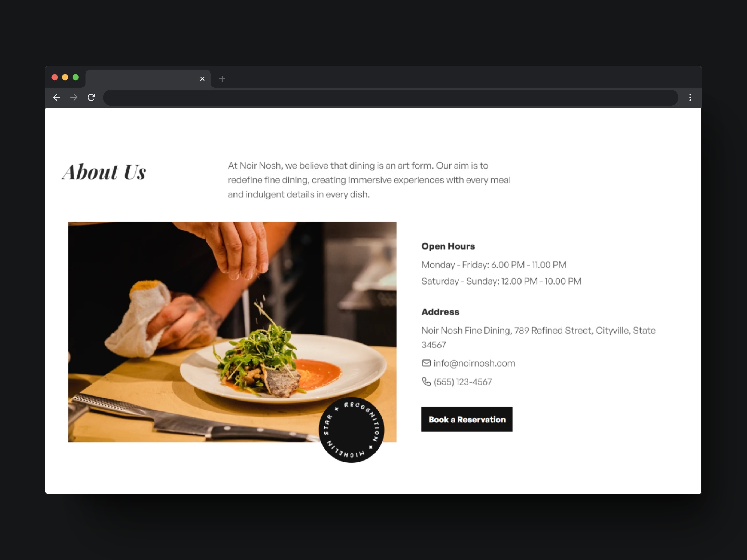Click the Saturday - Sunday hours text
Viewport: 747px width, 560px height.
tap(501, 281)
